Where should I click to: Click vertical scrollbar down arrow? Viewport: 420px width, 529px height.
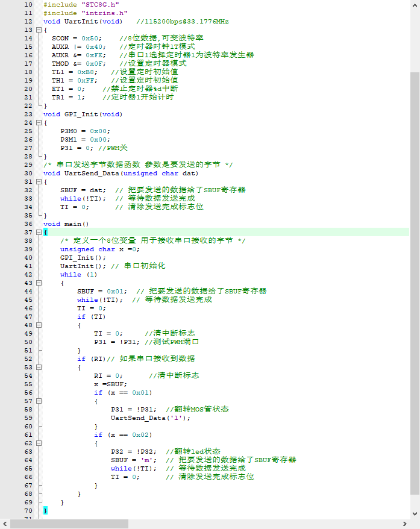415,514
